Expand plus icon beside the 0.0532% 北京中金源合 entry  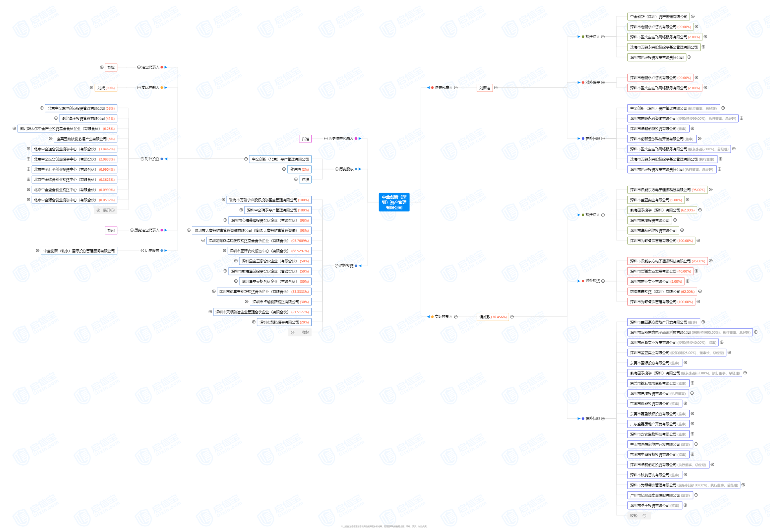pyautogui.click(x=29, y=200)
